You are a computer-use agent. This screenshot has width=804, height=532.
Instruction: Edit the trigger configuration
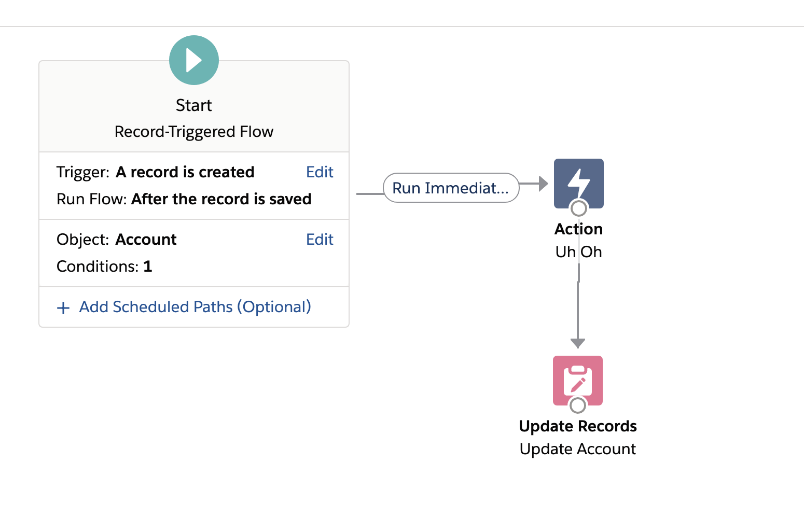tap(320, 172)
